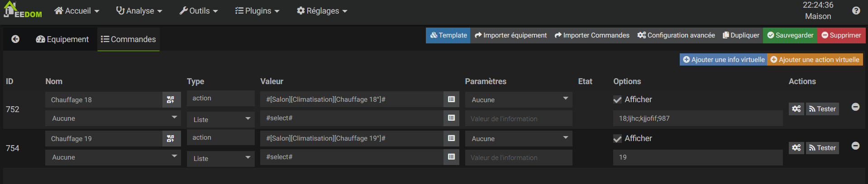Open selector beside first #select# value

click(x=451, y=118)
